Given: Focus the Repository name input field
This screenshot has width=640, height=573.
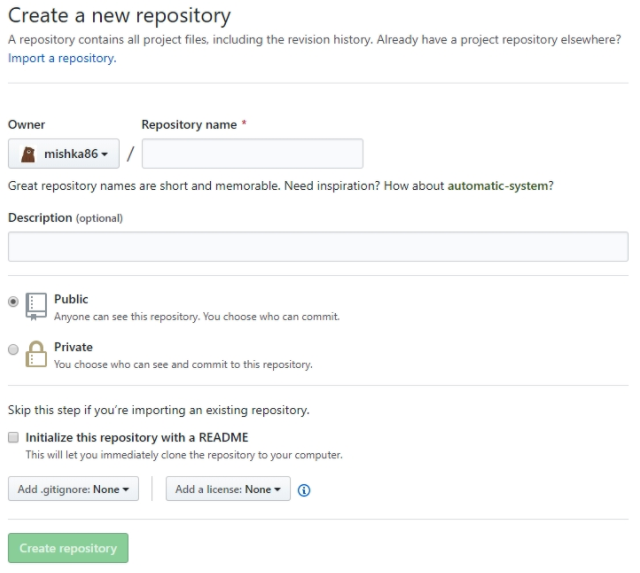Looking at the screenshot, I should (x=253, y=153).
